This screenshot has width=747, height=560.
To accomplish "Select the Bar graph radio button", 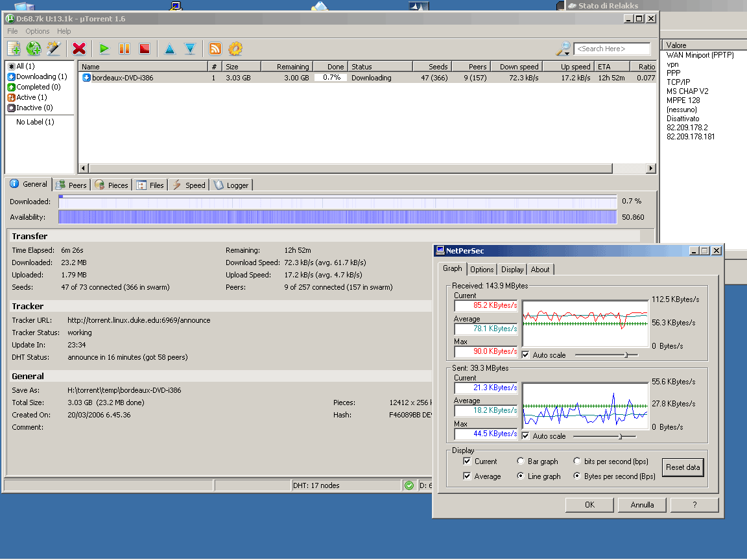I will tap(521, 461).
